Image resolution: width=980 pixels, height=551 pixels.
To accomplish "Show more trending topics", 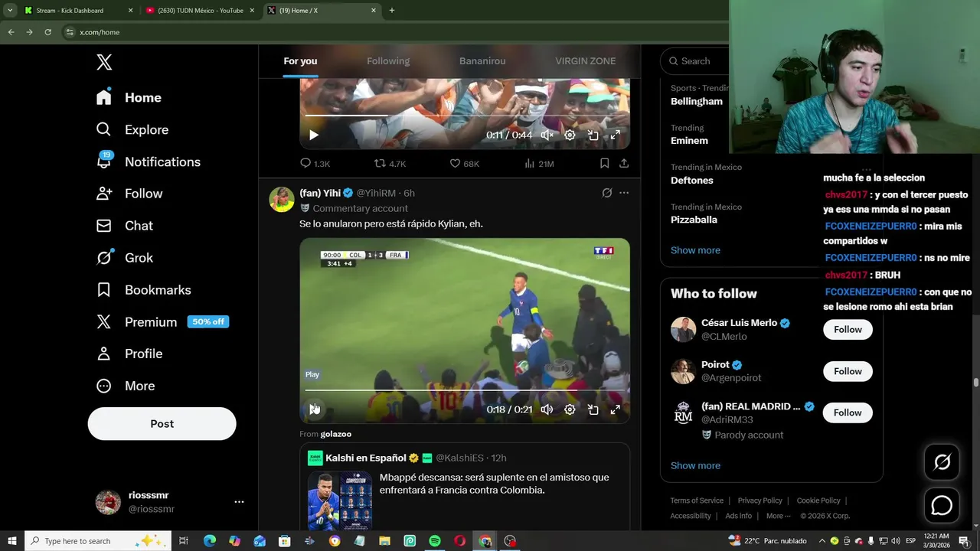I will [x=695, y=250].
